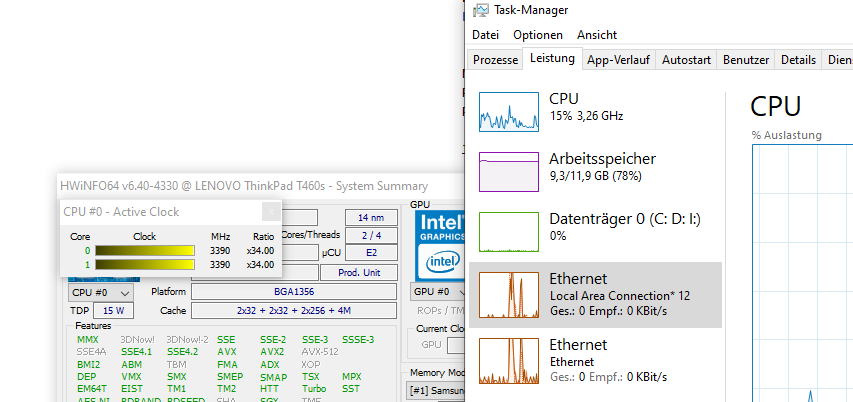Select the Arbeitsspeicher memory graph thumbnail

click(509, 172)
